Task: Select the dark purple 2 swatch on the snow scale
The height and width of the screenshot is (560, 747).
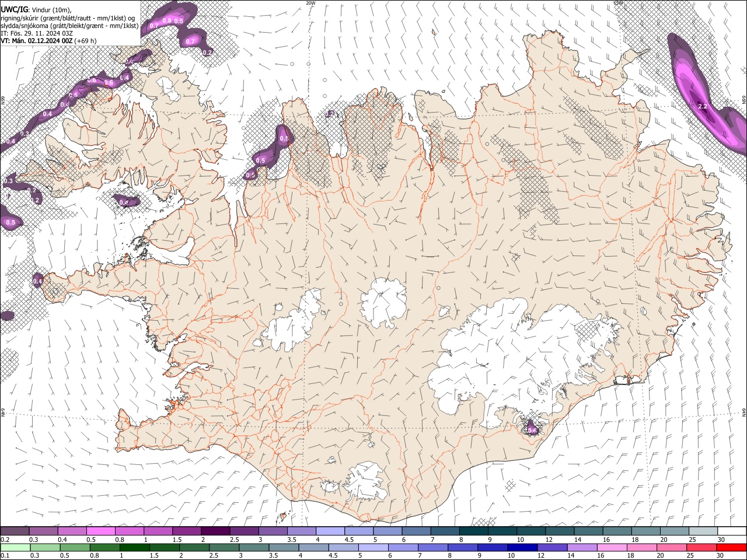Action: click(215, 531)
